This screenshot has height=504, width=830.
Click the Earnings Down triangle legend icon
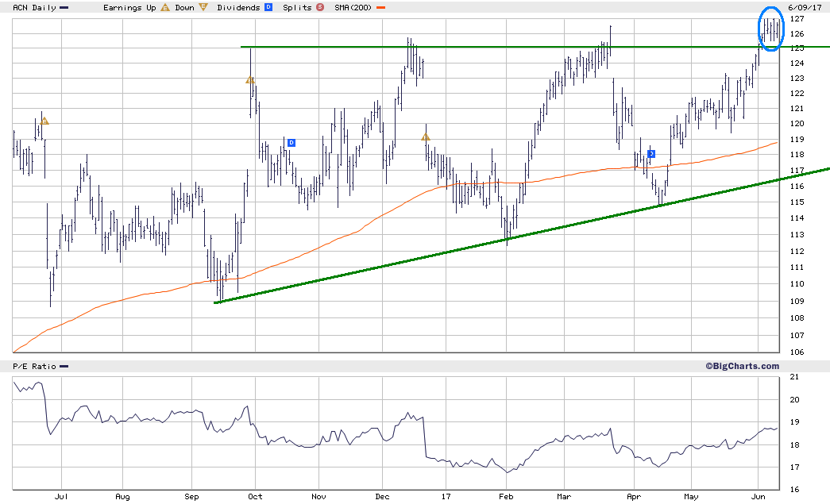(203, 7)
